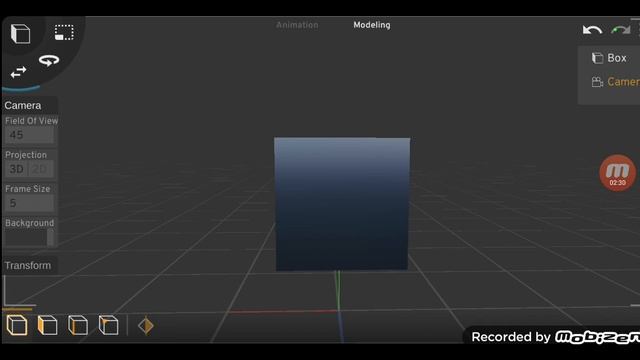Set projection to 3D
This screenshot has width=640, height=360.
click(16, 169)
